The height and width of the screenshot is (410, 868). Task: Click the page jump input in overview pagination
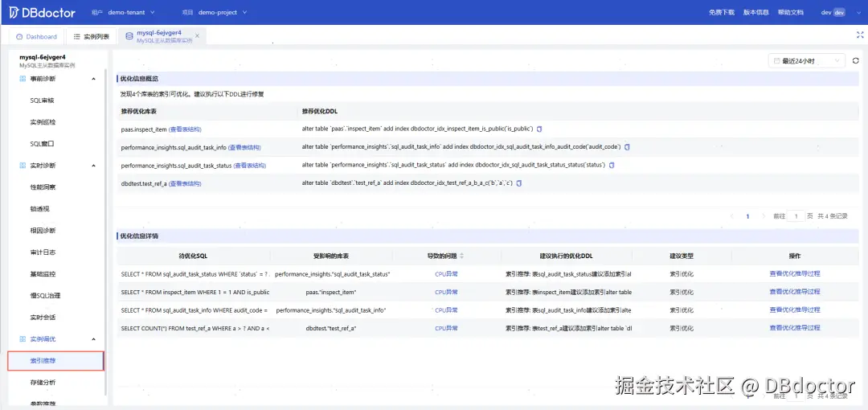(796, 216)
